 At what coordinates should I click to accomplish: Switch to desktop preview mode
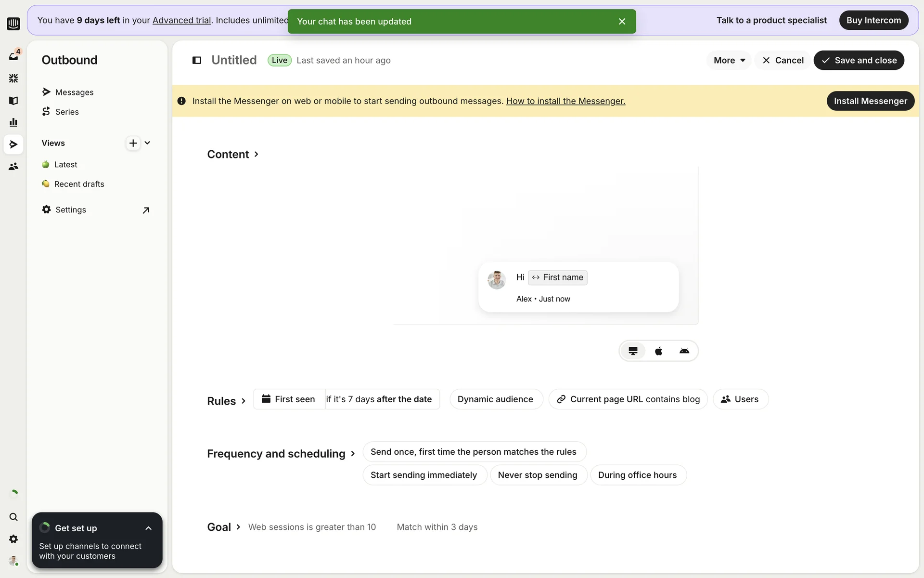point(633,351)
